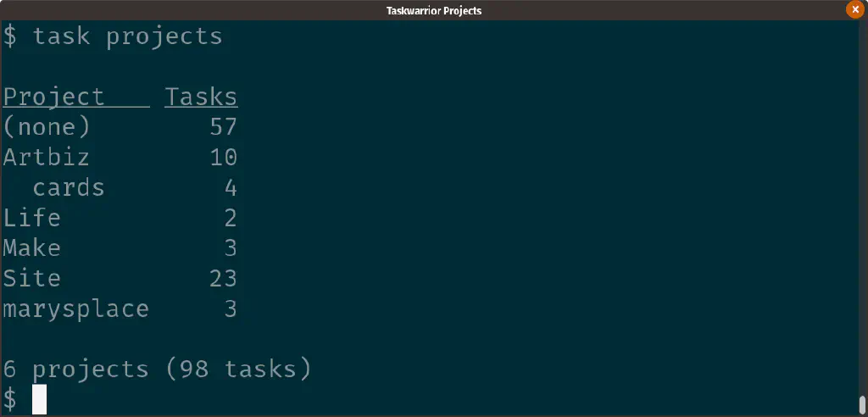The height and width of the screenshot is (417, 868).
Task: Click the "cards" subproject entry
Action: (69, 187)
